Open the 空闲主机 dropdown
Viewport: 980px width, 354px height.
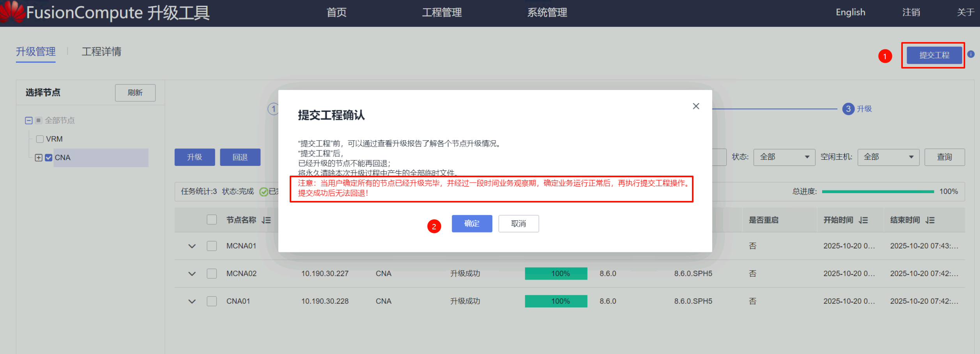[888, 157]
